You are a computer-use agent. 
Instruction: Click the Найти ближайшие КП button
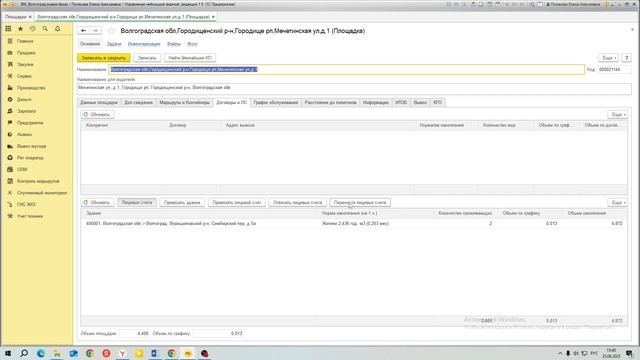pos(190,58)
